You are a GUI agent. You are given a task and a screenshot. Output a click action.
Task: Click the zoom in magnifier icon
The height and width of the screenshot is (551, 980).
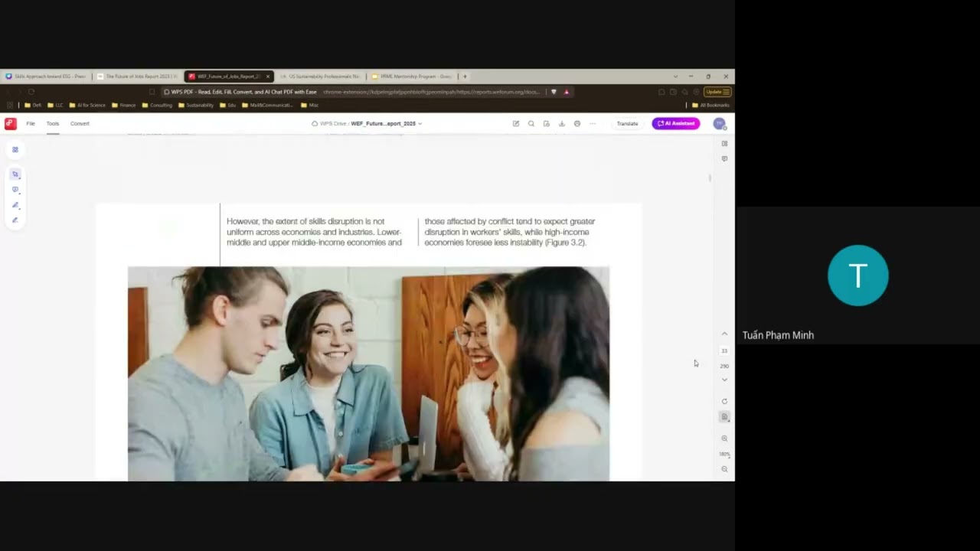[x=724, y=439]
